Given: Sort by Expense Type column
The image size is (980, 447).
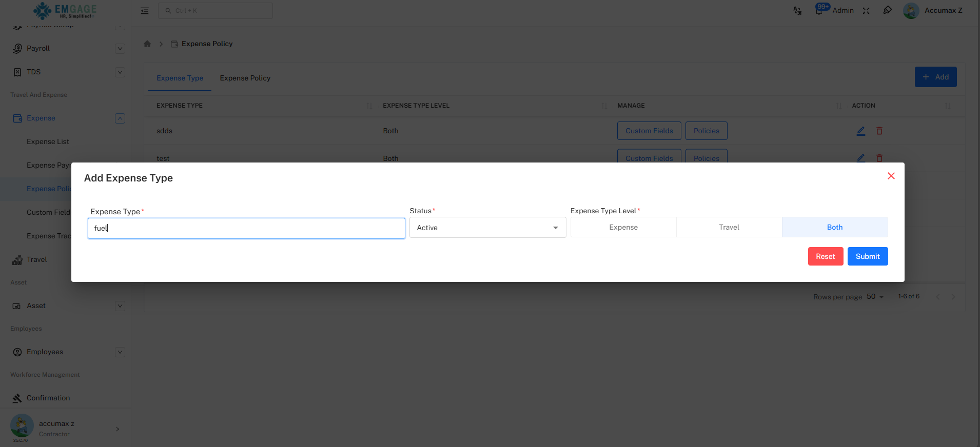Looking at the screenshot, I should click(x=369, y=106).
